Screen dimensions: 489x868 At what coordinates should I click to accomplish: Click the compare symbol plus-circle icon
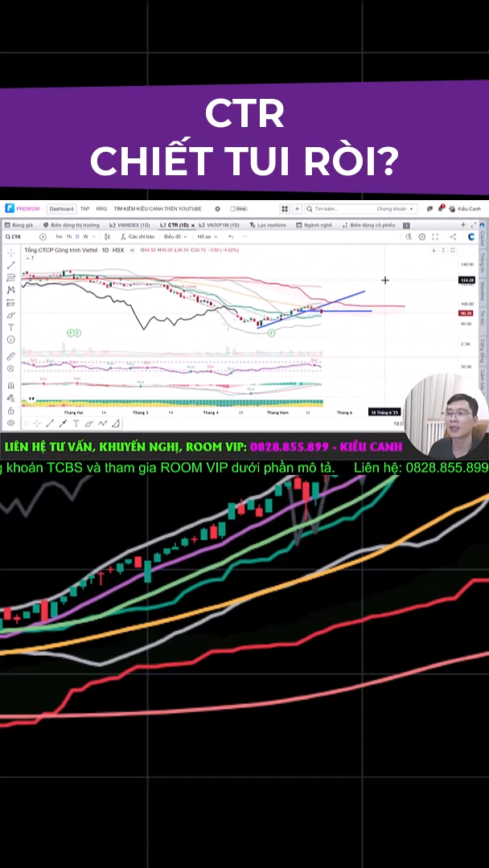pos(43,236)
